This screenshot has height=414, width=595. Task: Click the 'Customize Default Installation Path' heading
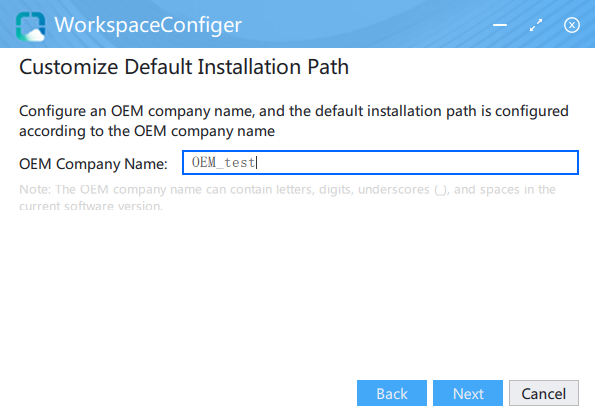184,67
